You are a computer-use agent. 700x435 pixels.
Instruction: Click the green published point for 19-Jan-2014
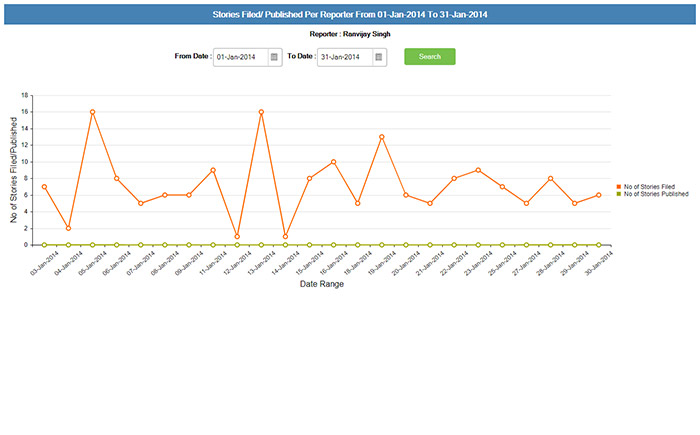382,245
